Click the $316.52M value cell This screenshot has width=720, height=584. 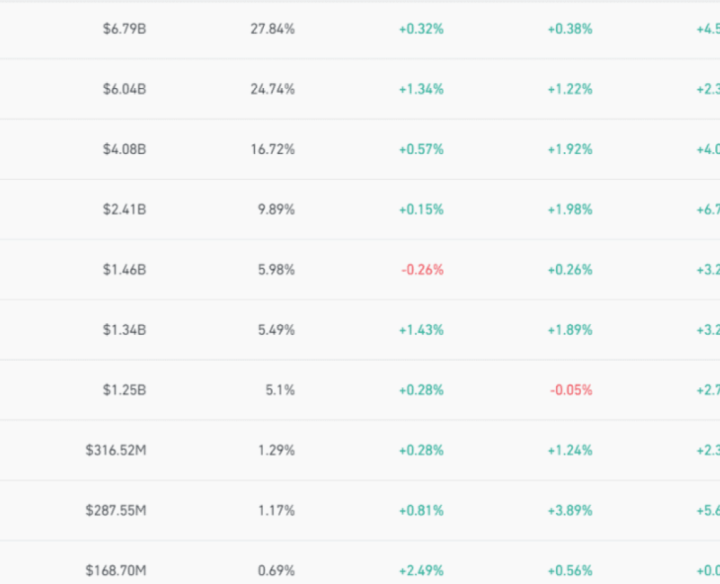(116, 450)
